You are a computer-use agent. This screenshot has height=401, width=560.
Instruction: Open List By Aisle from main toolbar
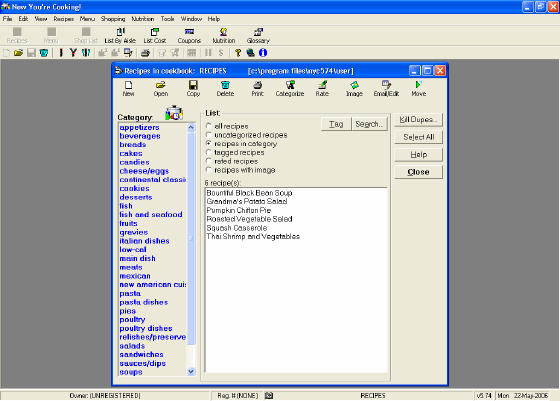120,36
